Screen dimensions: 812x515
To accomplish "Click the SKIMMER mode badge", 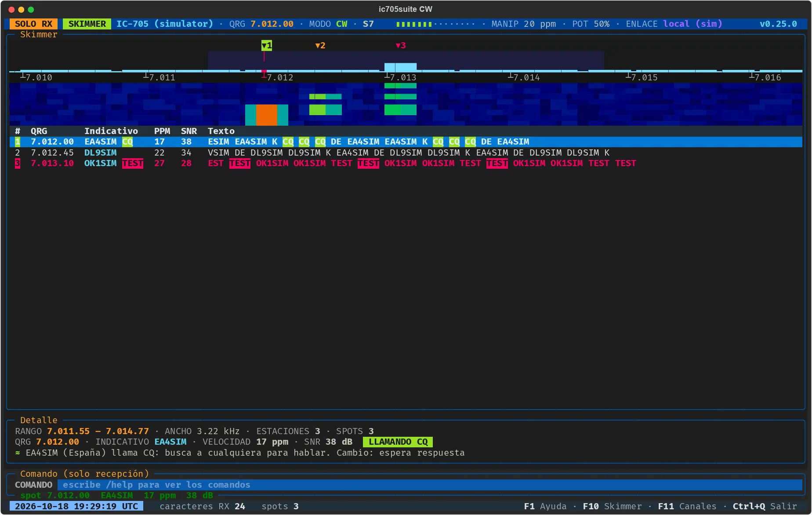I will (x=87, y=24).
